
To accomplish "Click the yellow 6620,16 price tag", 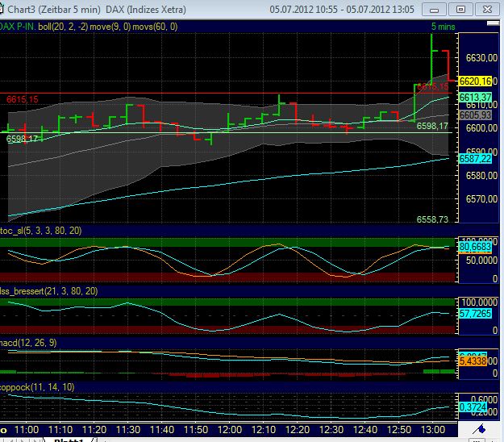I will pyautogui.click(x=475, y=81).
